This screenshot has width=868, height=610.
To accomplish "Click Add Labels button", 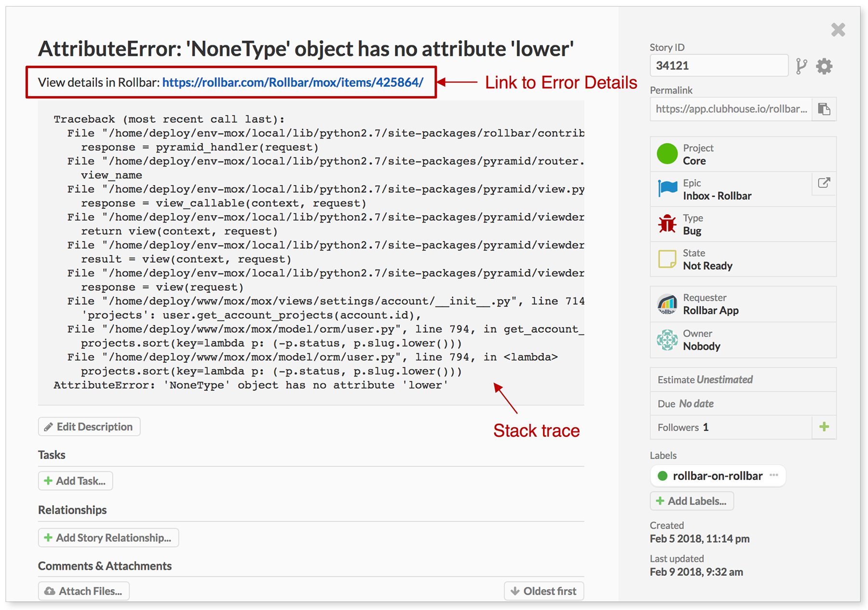I will [692, 501].
